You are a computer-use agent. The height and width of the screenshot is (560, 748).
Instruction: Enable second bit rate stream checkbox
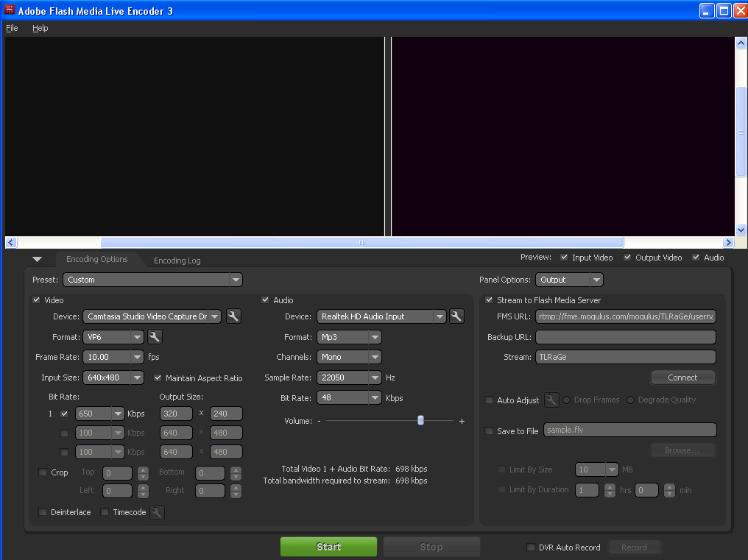coord(64,433)
